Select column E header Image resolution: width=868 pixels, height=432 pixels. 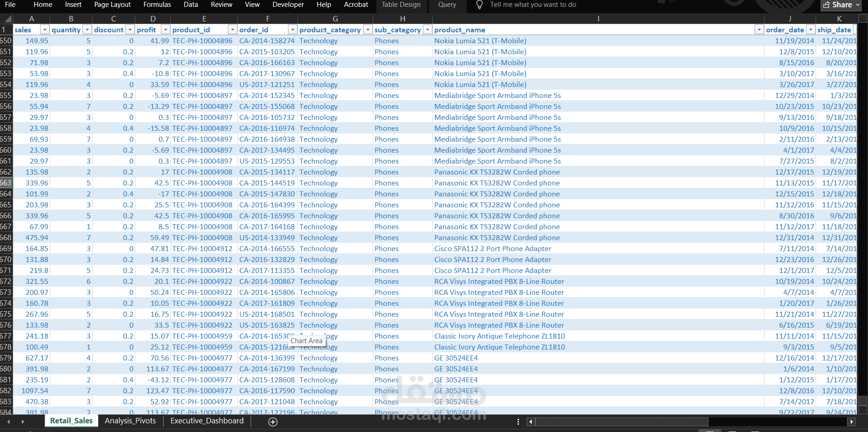click(x=204, y=19)
